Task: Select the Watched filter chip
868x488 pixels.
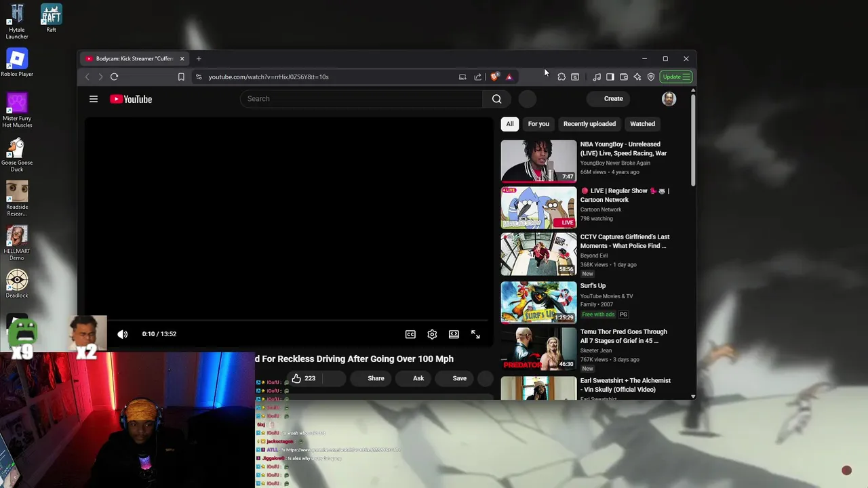Action: [642, 124]
